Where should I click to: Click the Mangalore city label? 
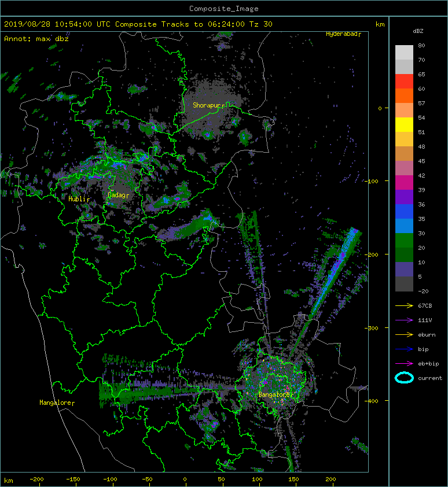56,403
